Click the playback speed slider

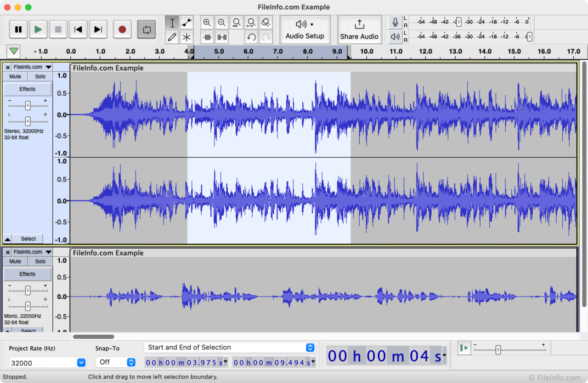tap(498, 349)
